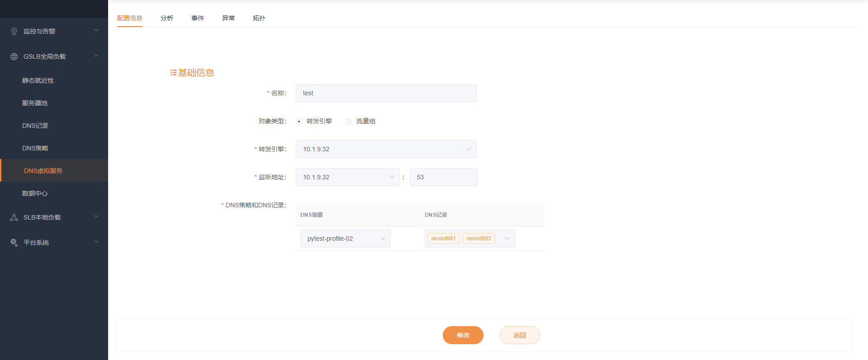
Task: Open the 监听地址 IP dropdown
Action: point(348,177)
